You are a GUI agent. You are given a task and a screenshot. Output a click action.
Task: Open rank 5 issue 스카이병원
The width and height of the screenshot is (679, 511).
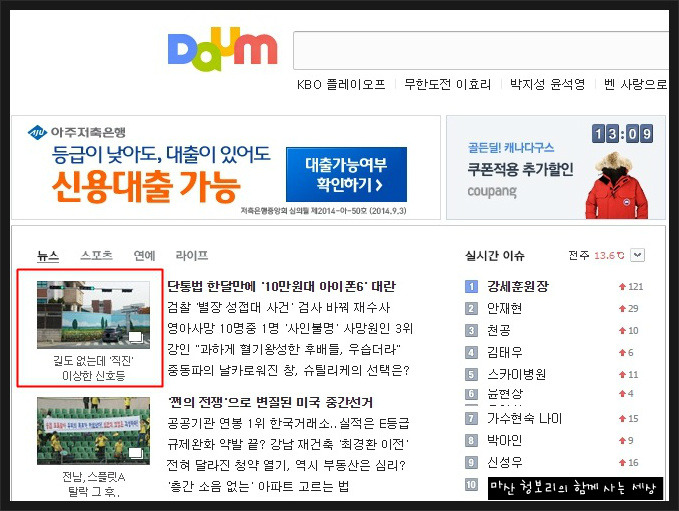point(516,374)
